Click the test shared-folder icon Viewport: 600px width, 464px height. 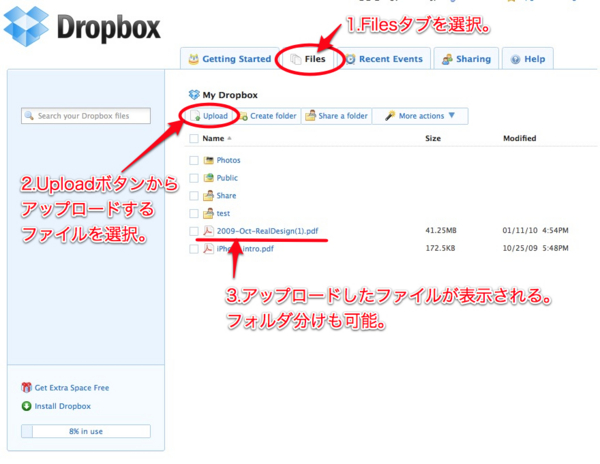tap(209, 213)
